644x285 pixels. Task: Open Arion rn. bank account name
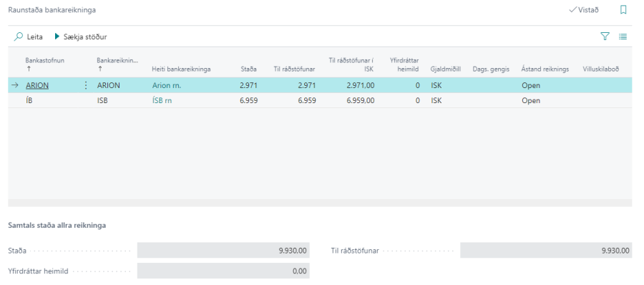point(167,85)
